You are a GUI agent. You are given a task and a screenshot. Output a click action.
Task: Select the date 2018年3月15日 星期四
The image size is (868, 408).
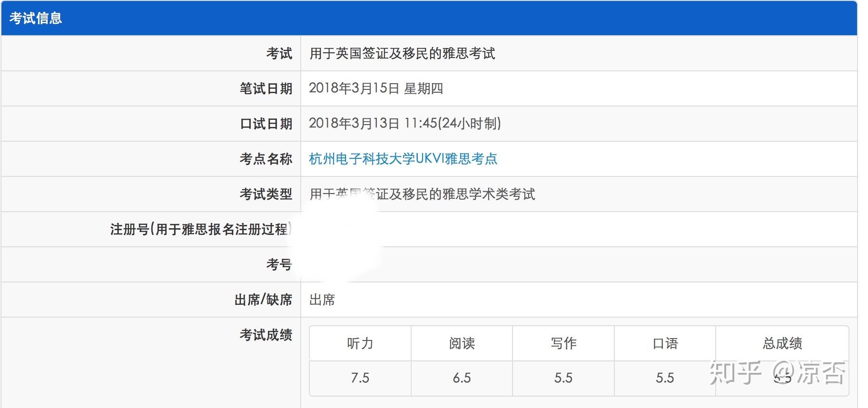point(376,88)
